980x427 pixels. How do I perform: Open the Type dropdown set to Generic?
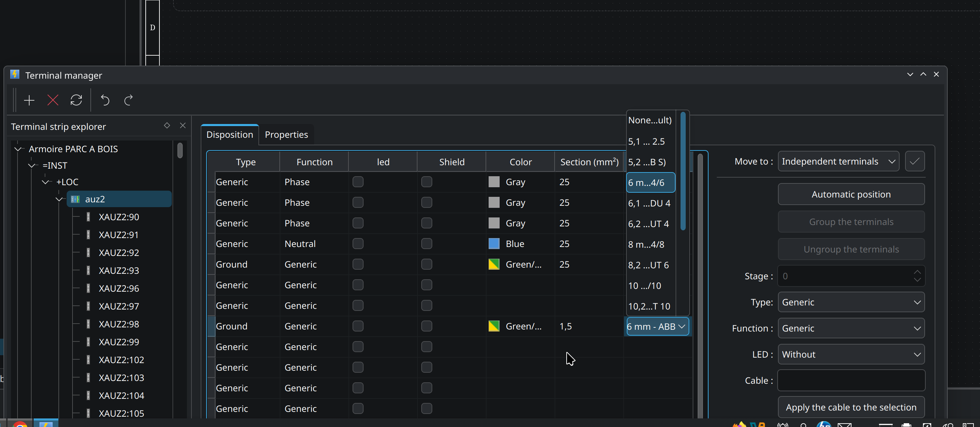coord(851,302)
